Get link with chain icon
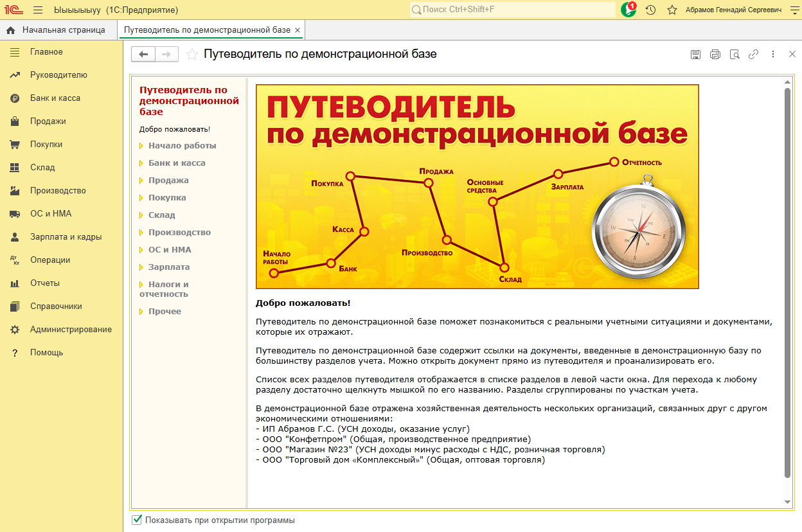Image resolution: width=802 pixels, height=532 pixels. tap(754, 55)
